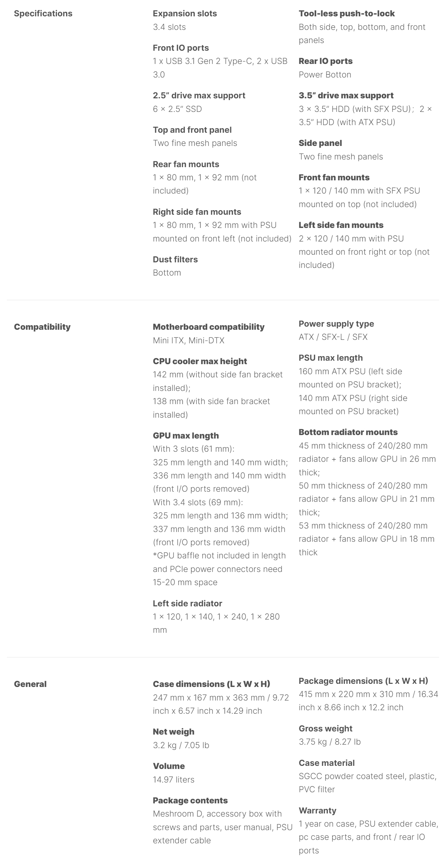The image size is (446, 868).
Task: Select the Rear IO ports label
Action: coord(325,61)
